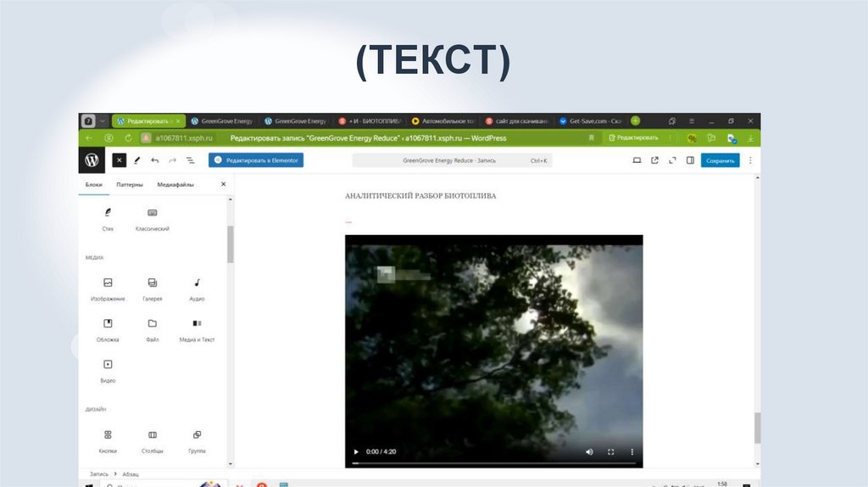Click the video progress bar
Screen dimensions: 868x487
(x=494, y=462)
